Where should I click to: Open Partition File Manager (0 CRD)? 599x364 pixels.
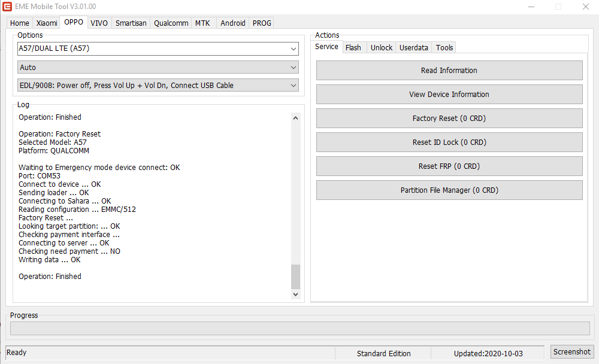[x=449, y=190]
